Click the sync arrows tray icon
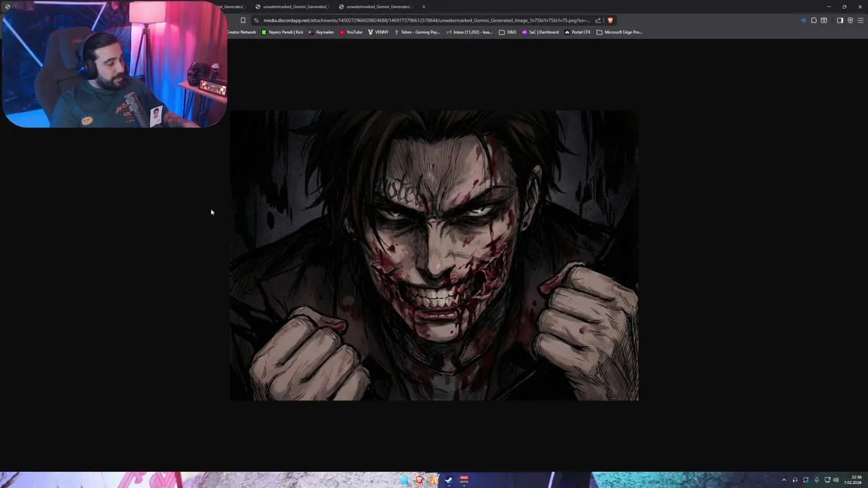868x488 pixels. 806,480
